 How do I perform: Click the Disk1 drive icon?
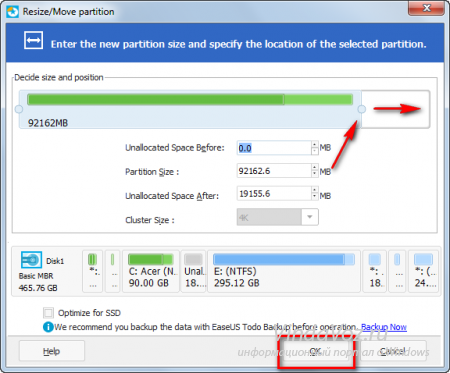pos(31,260)
